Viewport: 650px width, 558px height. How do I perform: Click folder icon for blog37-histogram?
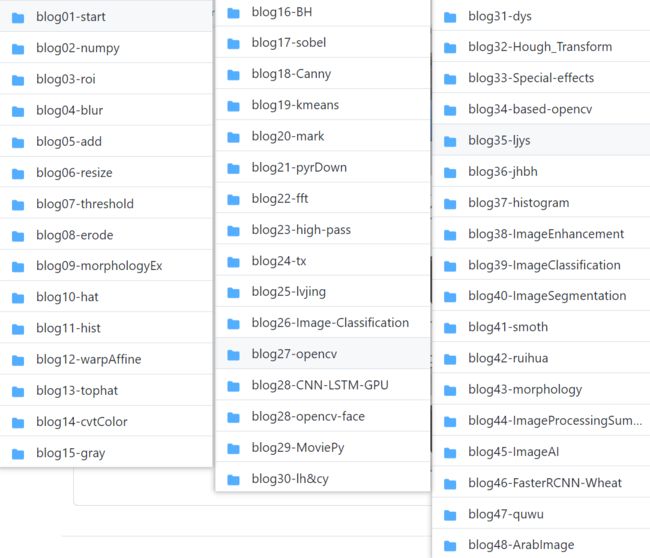click(x=450, y=204)
